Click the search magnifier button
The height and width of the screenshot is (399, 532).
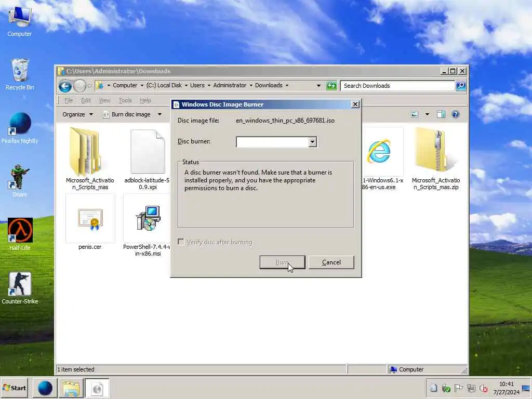(x=461, y=86)
